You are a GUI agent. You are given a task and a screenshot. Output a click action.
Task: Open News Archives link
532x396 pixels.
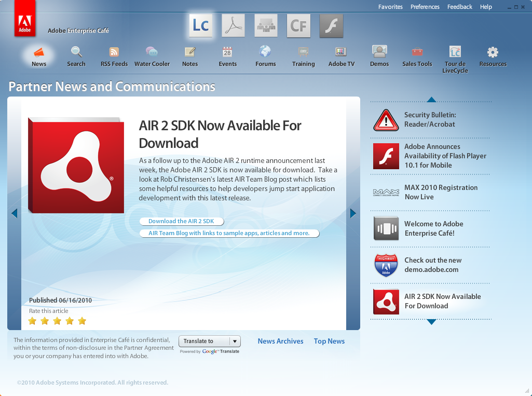[280, 341]
